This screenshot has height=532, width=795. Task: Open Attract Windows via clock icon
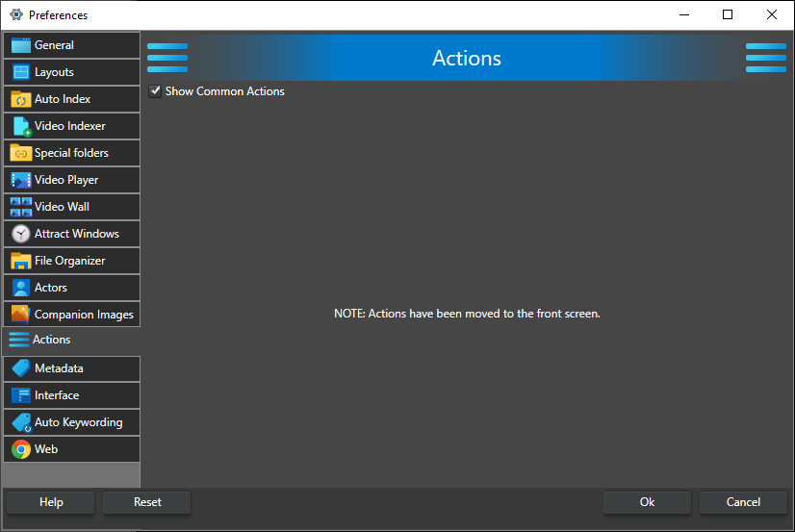tap(20, 234)
